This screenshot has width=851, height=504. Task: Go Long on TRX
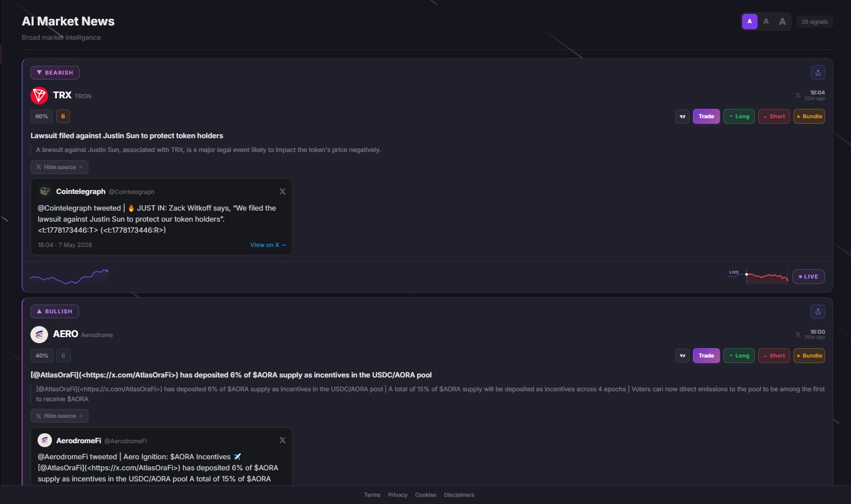(739, 116)
